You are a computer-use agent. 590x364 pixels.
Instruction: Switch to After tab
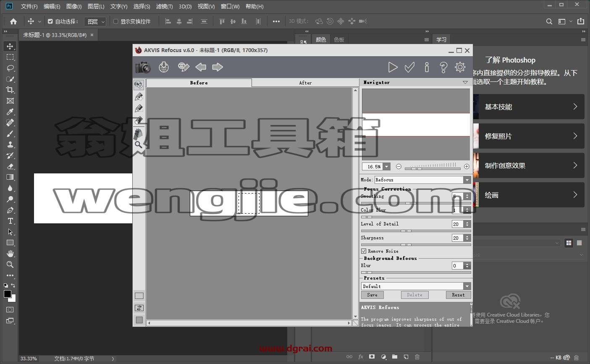pos(305,83)
